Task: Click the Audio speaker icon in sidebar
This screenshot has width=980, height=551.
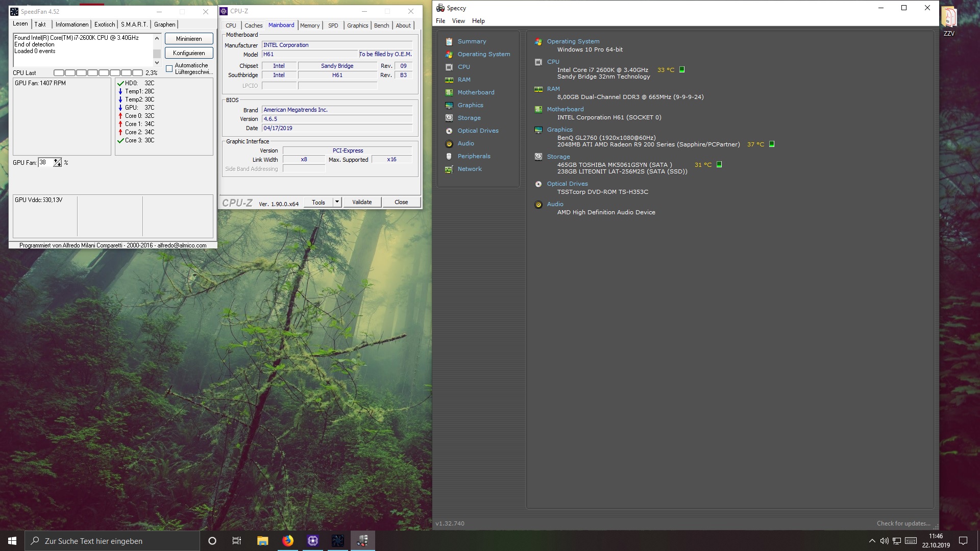Action: point(449,143)
